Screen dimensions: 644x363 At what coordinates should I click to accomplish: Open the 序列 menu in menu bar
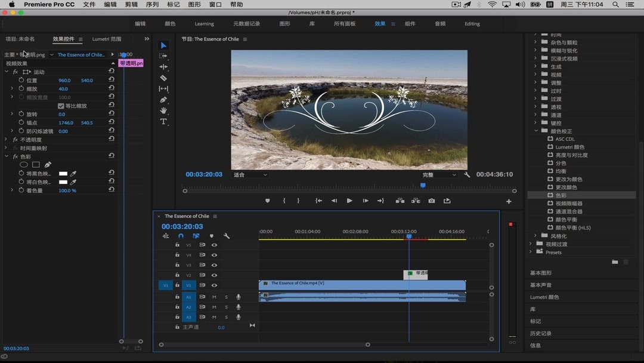click(x=152, y=5)
